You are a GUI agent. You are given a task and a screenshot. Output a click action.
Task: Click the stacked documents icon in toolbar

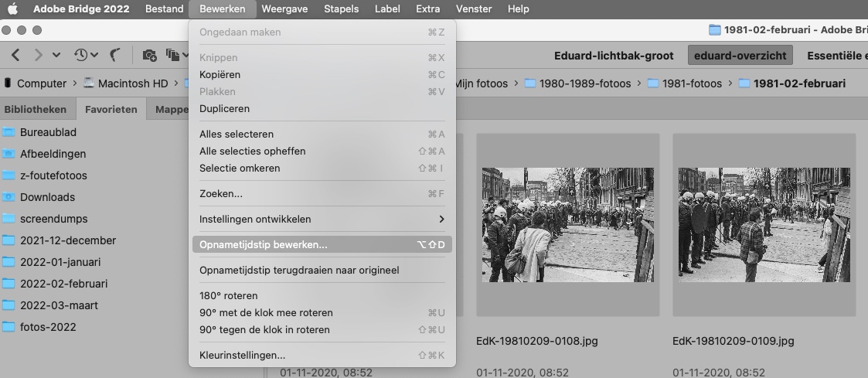[173, 55]
